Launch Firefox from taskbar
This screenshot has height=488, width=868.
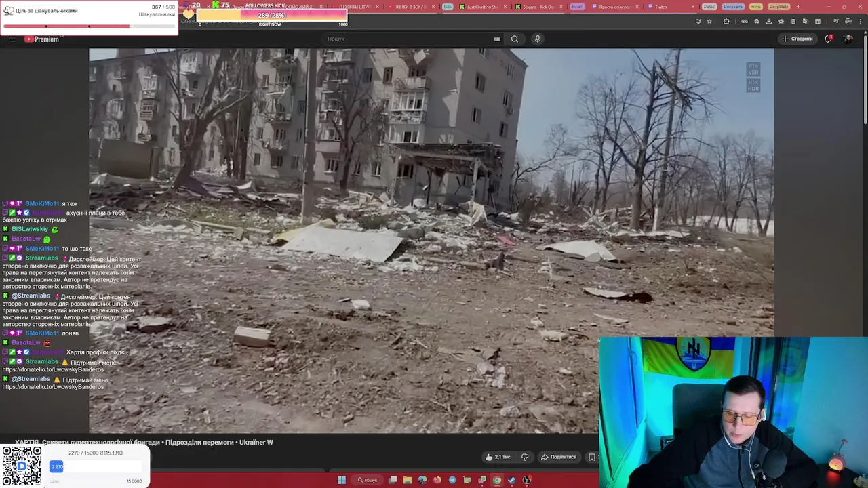click(437, 480)
